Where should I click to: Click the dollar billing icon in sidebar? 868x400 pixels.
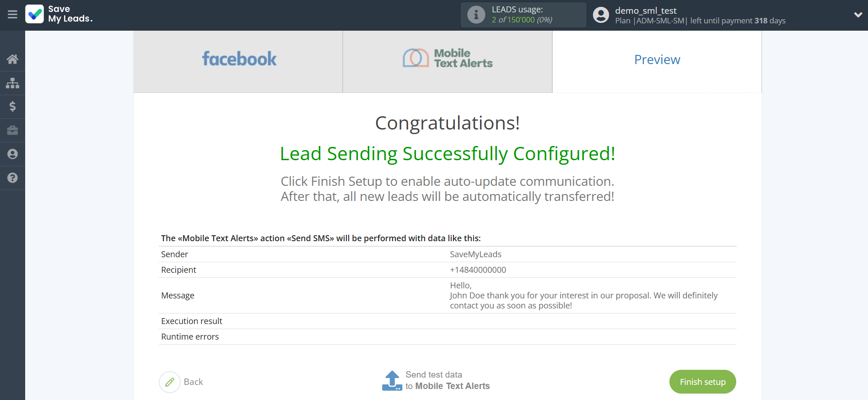pyautogui.click(x=12, y=107)
